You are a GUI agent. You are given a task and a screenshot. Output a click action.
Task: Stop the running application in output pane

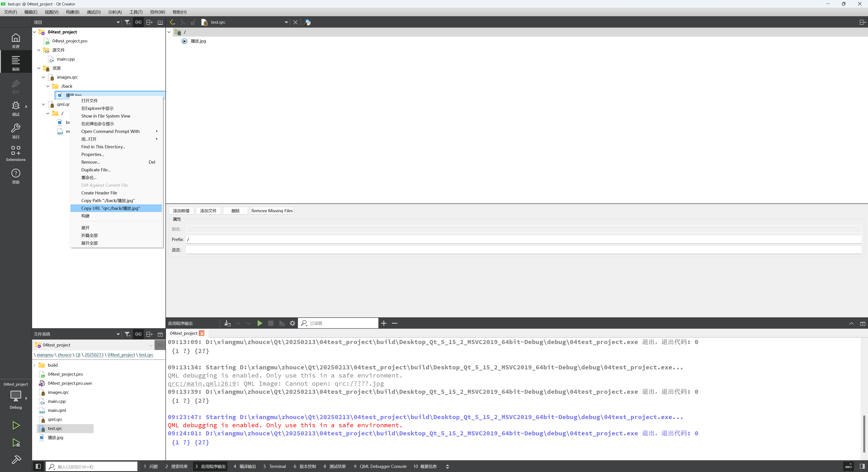point(271,323)
